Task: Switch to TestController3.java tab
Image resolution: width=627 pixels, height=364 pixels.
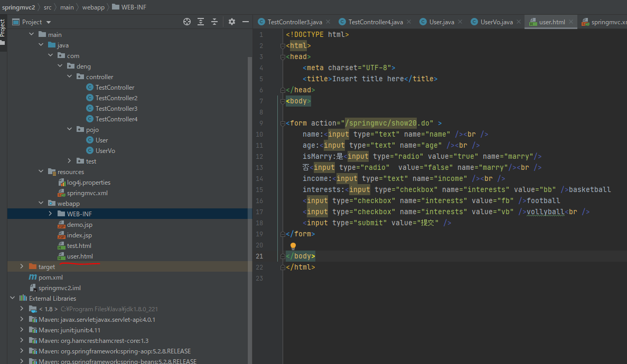Action: point(295,22)
